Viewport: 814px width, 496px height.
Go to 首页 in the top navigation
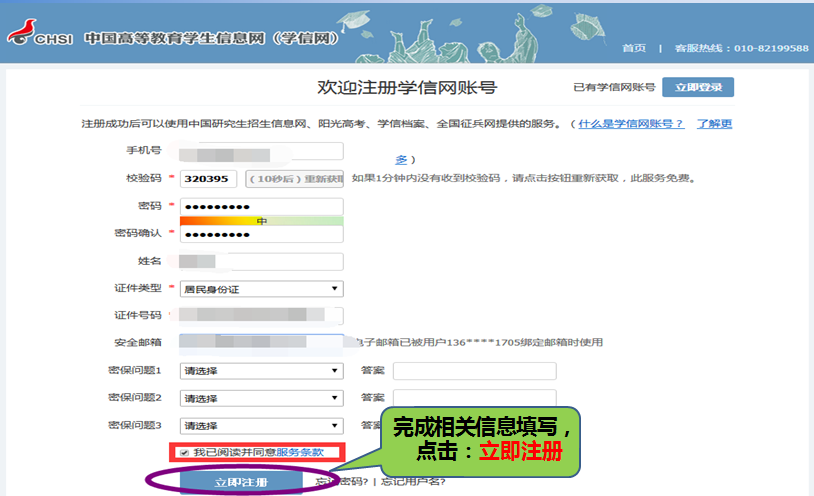click(x=634, y=48)
